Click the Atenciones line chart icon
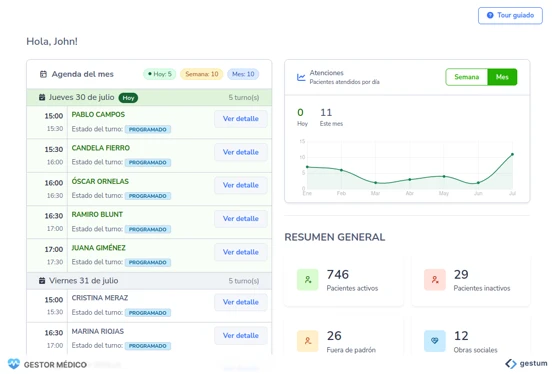 pyautogui.click(x=301, y=77)
